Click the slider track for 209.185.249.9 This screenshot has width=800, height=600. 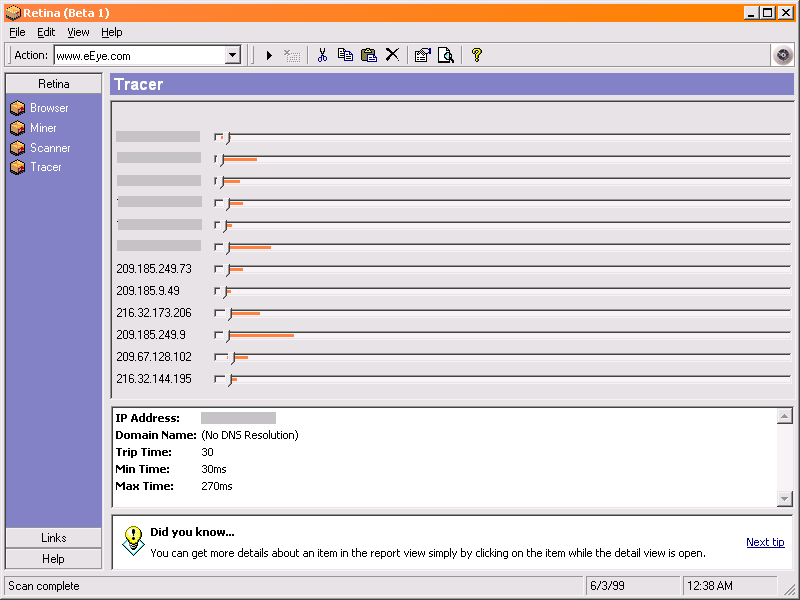(x=500, y=333)
